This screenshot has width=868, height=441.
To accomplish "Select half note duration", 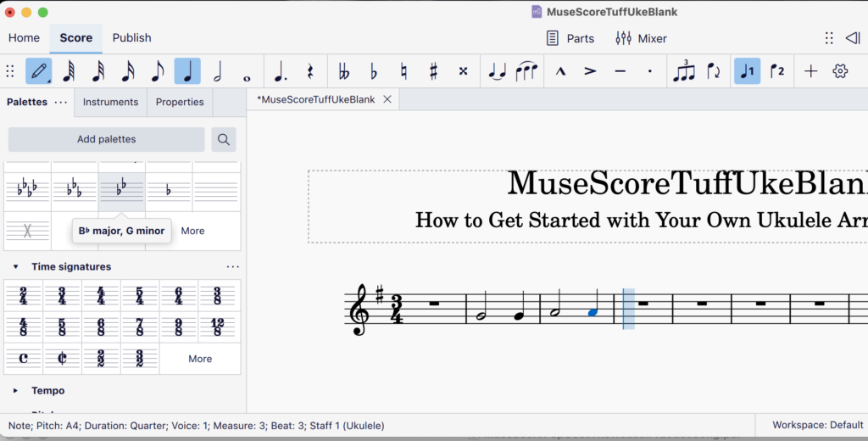I will coord(218,71).
